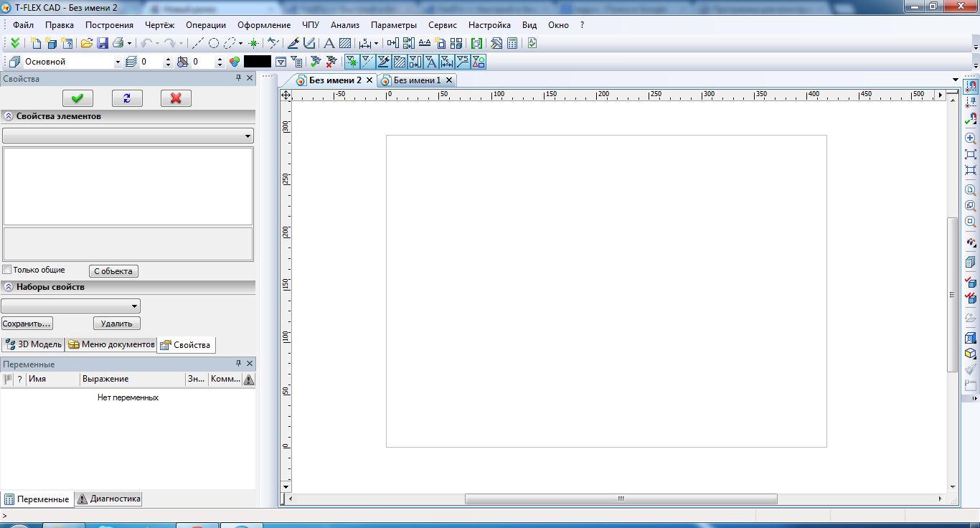Click the 'Сохранить...' button

[x=27, y=324]
